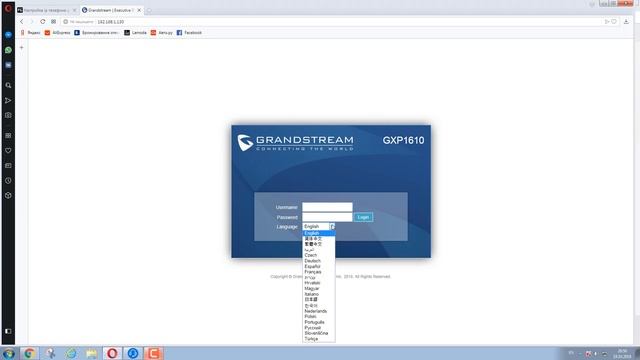The image size is (640, 360).
Task: Open the Яндекс bookmark
Action: 31,33
